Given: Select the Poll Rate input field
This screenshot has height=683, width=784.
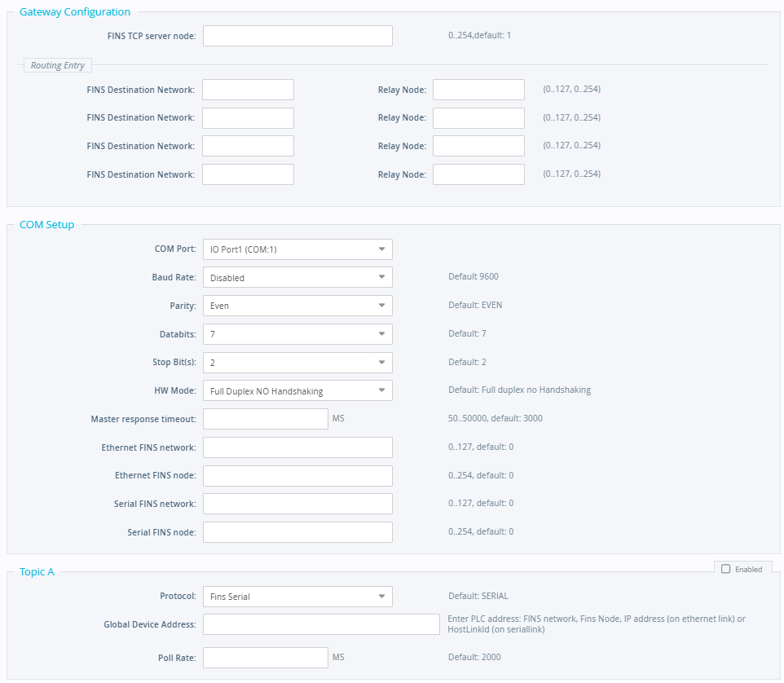Looking at the screenshot, I should pos(265,657).
